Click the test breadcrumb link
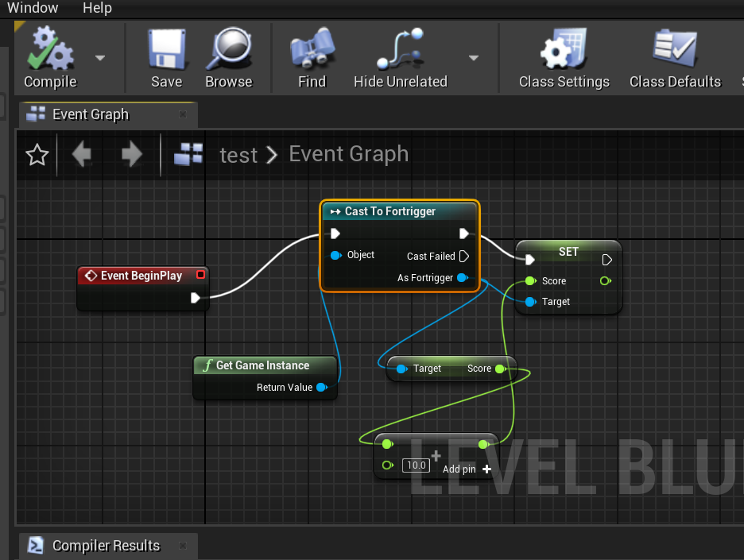The width and height of the screenshot is (744, 560). pos(238,154)
